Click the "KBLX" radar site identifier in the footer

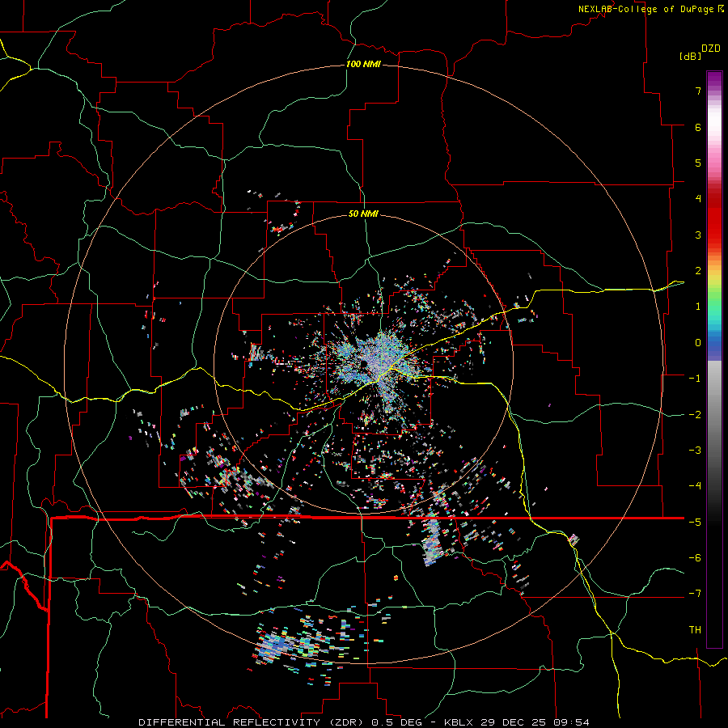(x=459, y=722)
